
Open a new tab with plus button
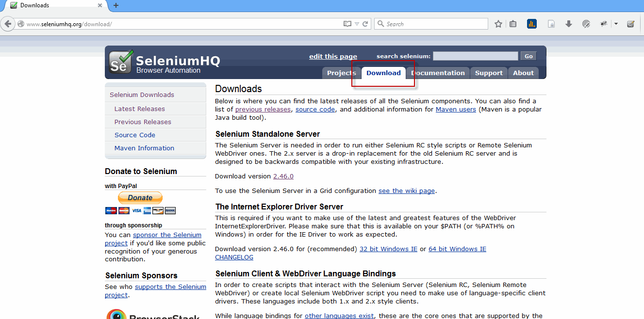(x=116, y=5)
